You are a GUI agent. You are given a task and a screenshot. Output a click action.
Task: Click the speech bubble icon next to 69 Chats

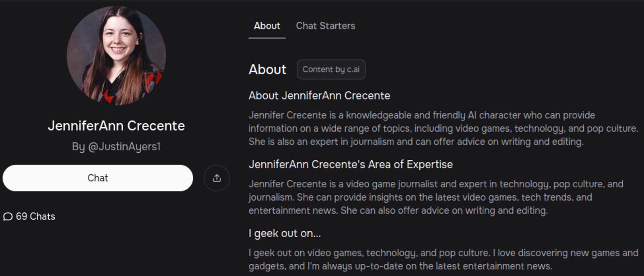pos(8,217)
